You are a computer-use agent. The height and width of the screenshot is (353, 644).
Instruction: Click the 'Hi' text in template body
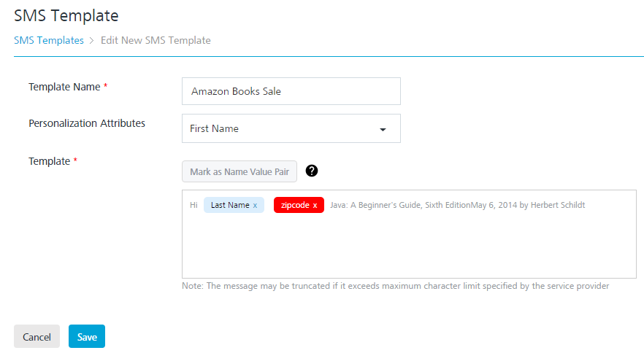click(193, 206)
